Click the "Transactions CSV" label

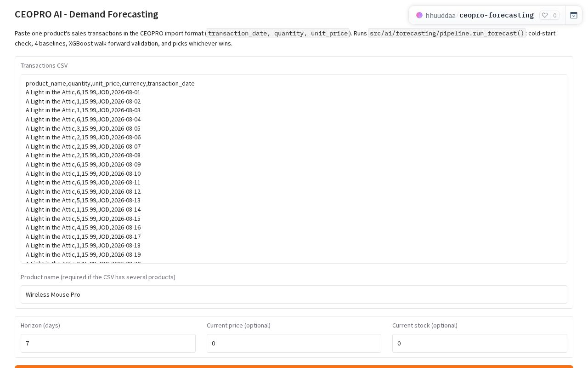pyautogui.click(x=44, y=65)
